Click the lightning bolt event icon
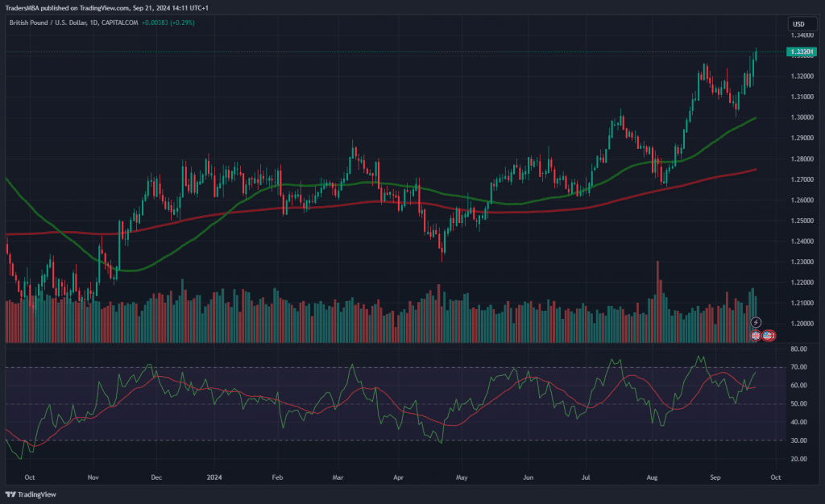The width and height of the screenshot is (825, 504). (x=756, y=322)
